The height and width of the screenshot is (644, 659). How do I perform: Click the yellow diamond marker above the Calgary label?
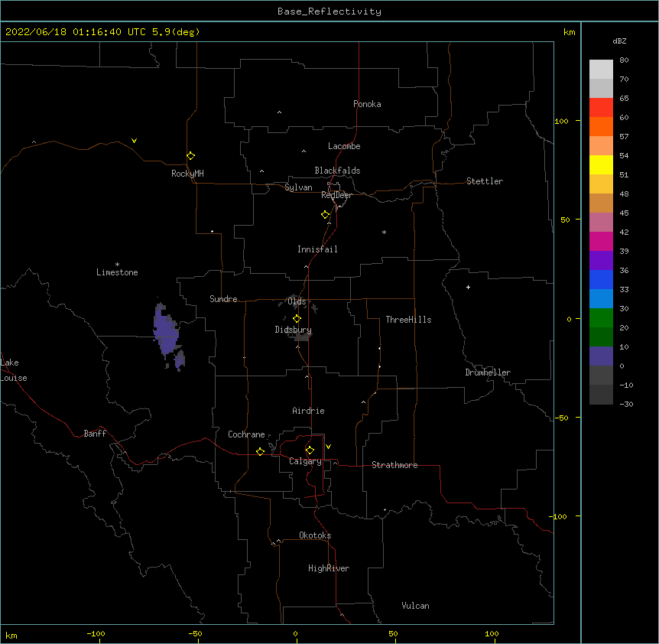click(x=310, y=450)
